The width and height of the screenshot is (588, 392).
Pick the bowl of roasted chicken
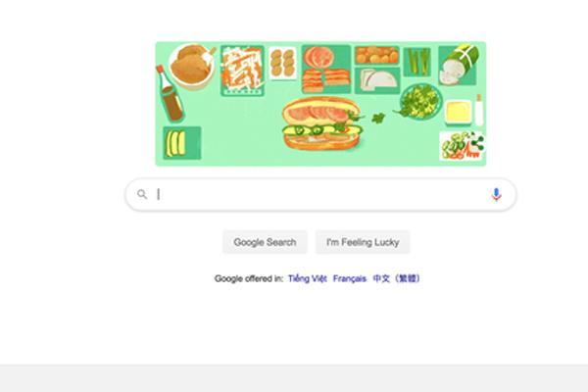(192, 67)
